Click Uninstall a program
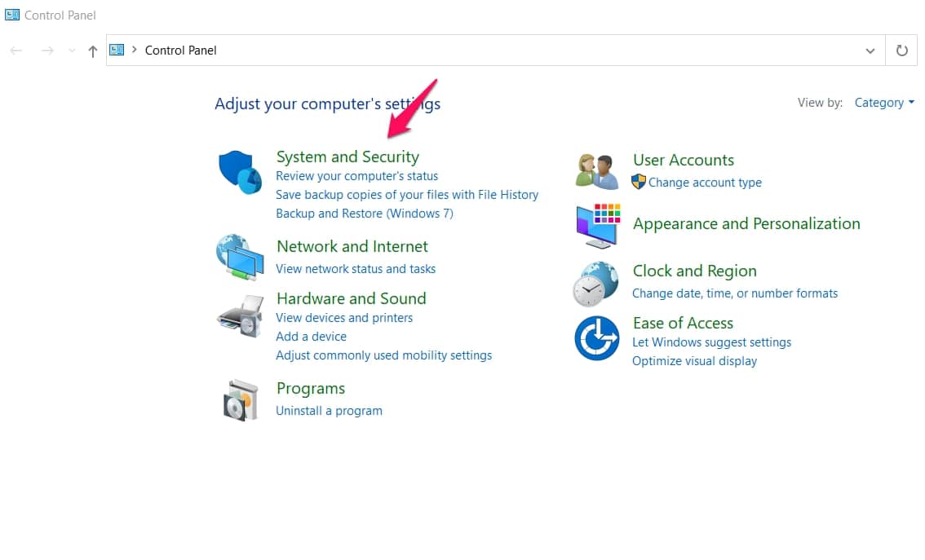 (x=330, y=411)
